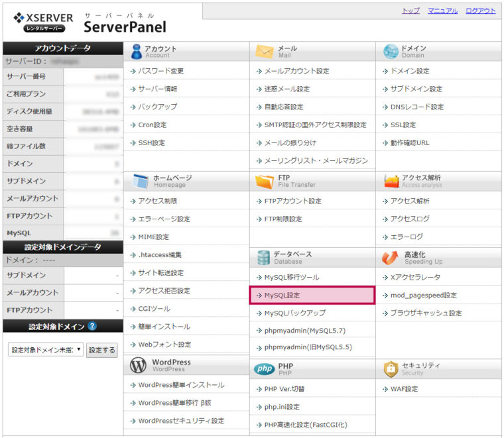Click the ログアウト link
Viewport: 504px width, 438px height.
click(x=481, y=11)
